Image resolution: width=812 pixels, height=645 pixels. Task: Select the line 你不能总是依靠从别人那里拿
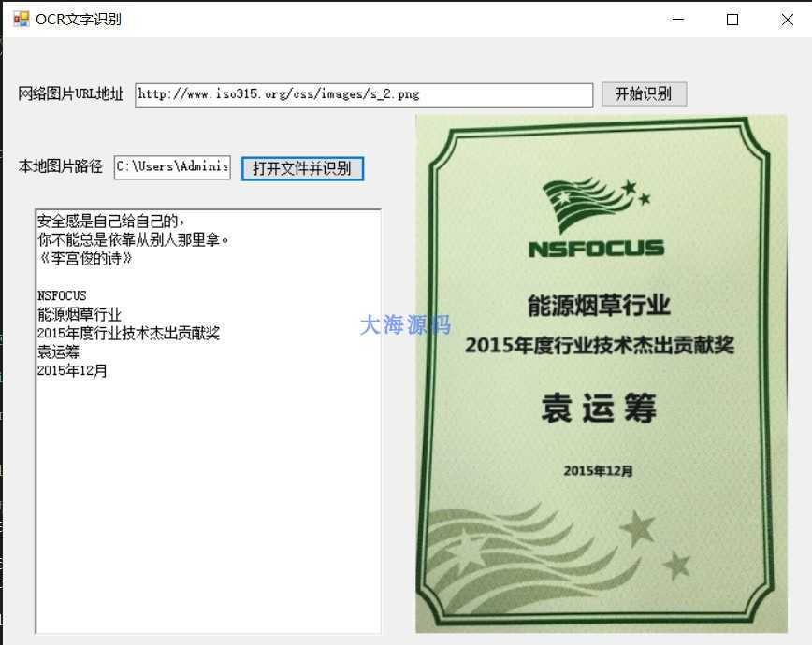click(133, 239)
